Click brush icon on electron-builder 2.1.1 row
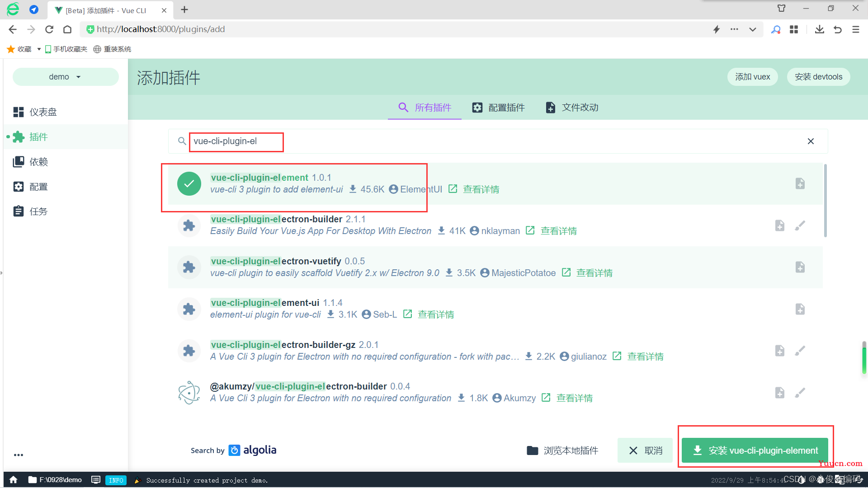 pyautogui.click(x=800, y=225)
